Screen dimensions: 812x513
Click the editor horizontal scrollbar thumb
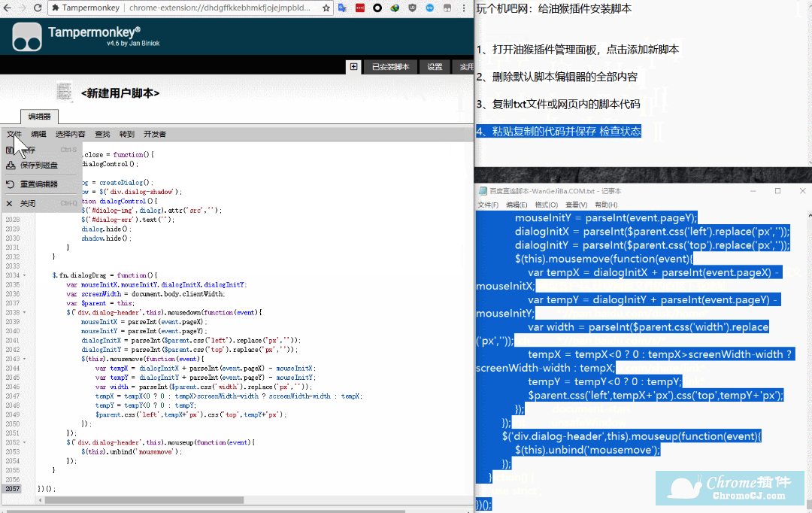click(x=139, y=500)
